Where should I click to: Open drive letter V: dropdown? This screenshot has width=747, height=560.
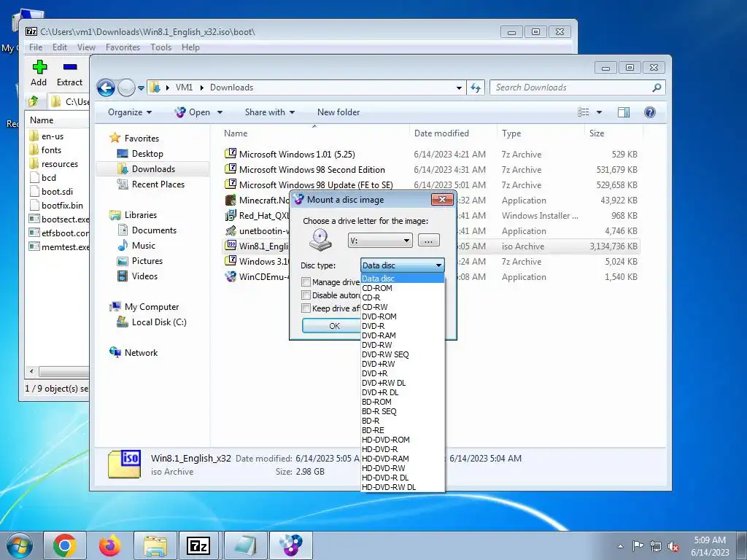380,241
